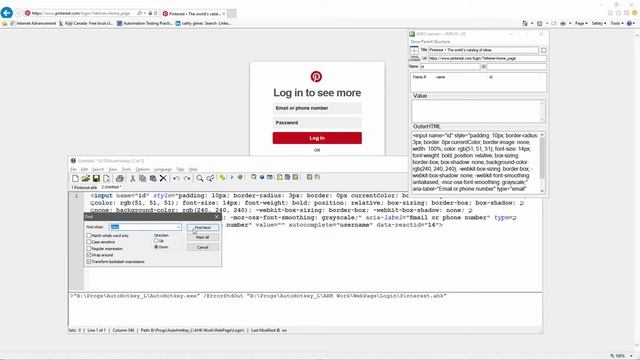Click the Help question icon in IE command bar
The image size is (640, 360).
tap(629, 23)
